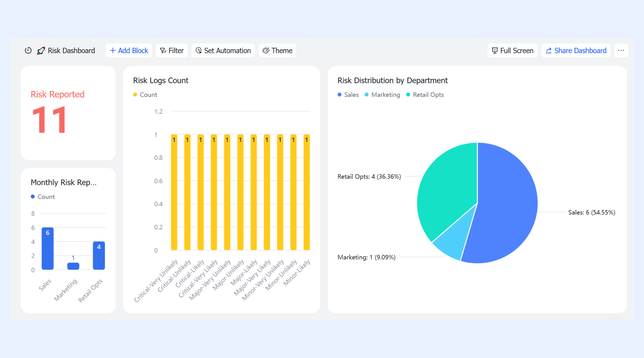The width and height of the screenshot is (644, 358).
Task: Click the Set Automation clock icon
Action: [199, 50]
